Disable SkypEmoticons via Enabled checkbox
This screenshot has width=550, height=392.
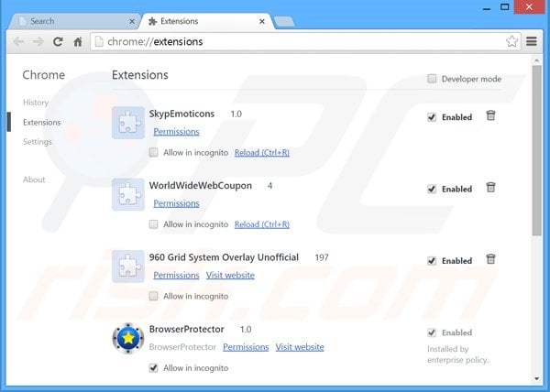[x=432, y=117]
